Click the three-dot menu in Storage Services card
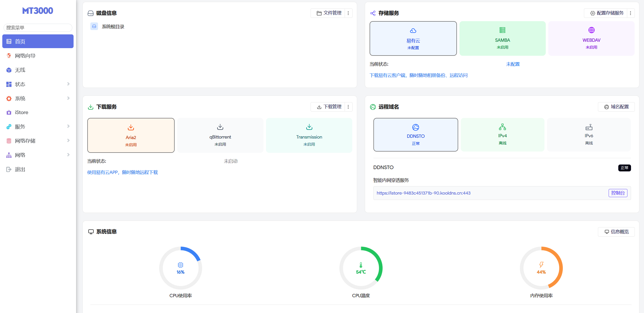 coord(631,13)
